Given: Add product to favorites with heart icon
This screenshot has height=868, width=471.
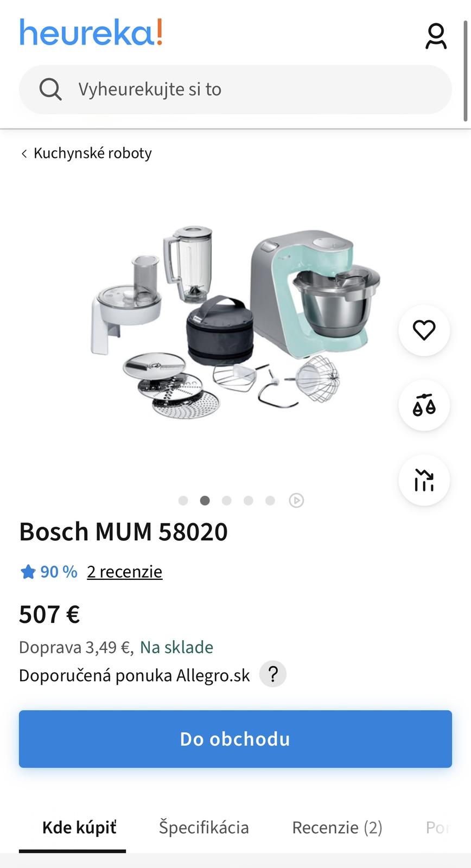Looking at the screenshot, I should [x=424, y=330].
